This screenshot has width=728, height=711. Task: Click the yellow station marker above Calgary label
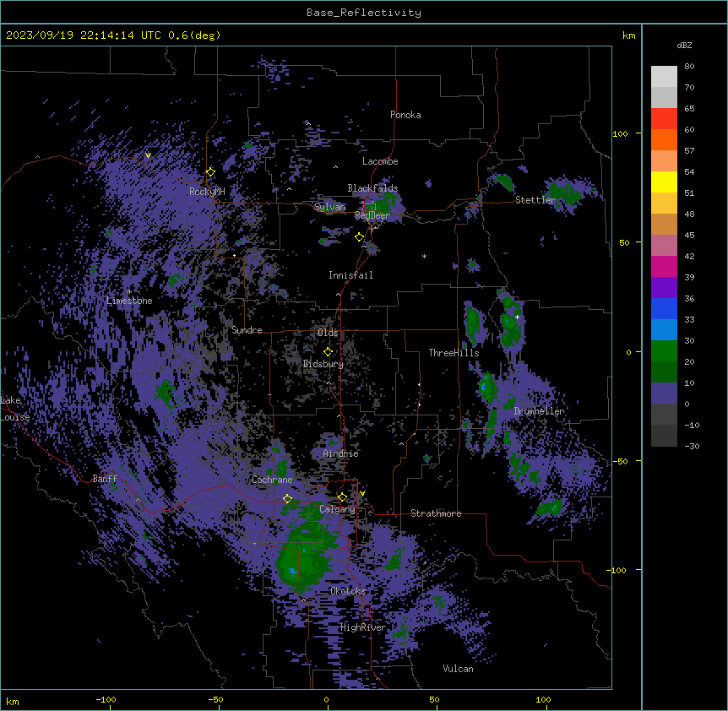pos(342,497)
